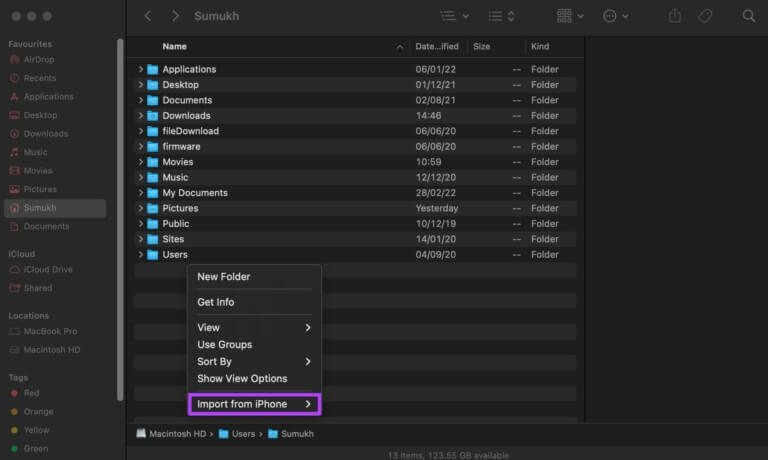Click the Share icon in toolbar
This screenshot has height=460, width=768.
pyautogui.click(x=674, y=16)
